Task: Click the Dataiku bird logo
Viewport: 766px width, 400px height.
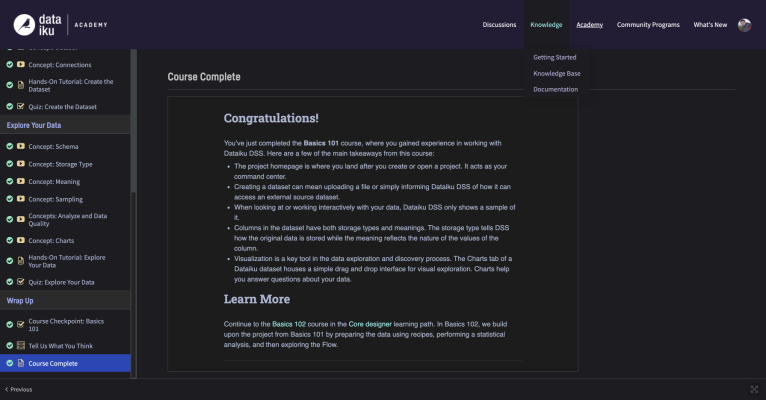Action: click(x=24, y=25)
